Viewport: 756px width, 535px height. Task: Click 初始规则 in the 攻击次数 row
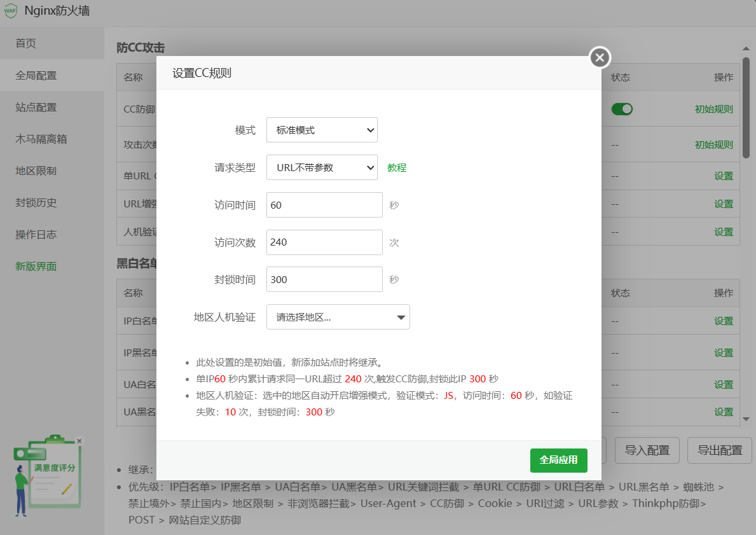713,145
